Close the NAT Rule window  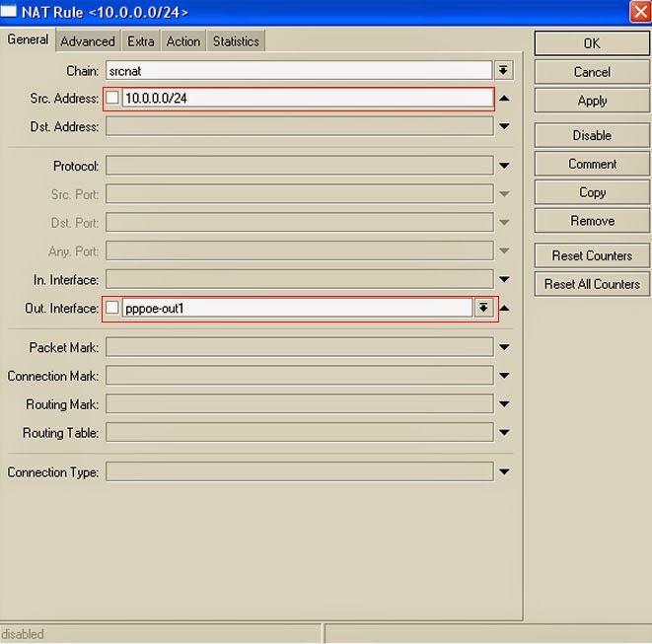(640, 12)
